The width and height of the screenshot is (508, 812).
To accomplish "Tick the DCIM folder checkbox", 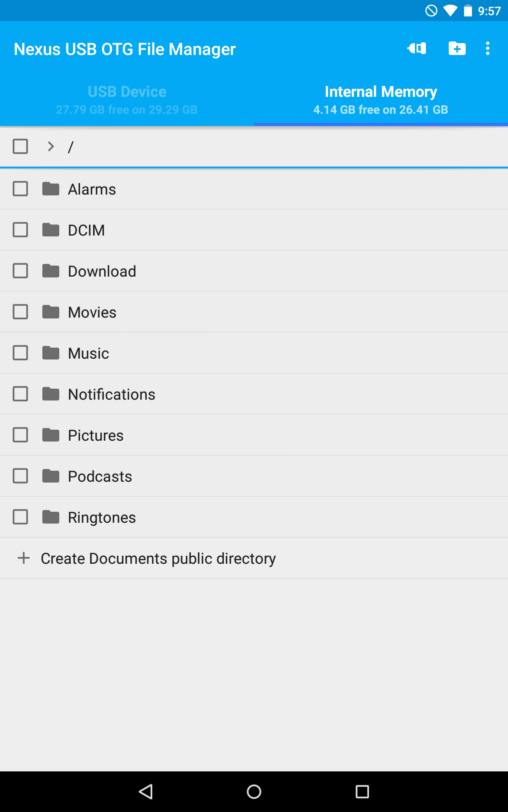I will click(x=20, y=230).
